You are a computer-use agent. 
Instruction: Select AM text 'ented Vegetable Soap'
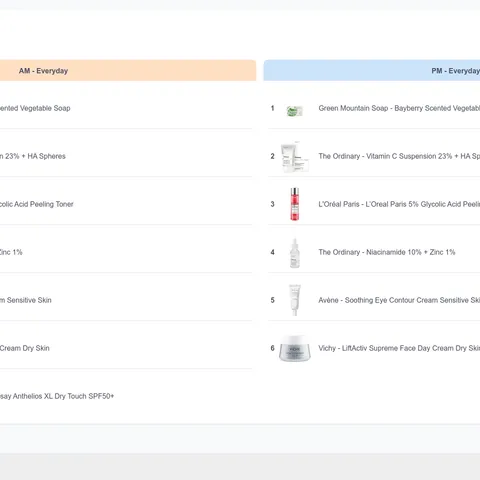pyautogui.click(x=35, y=108)
